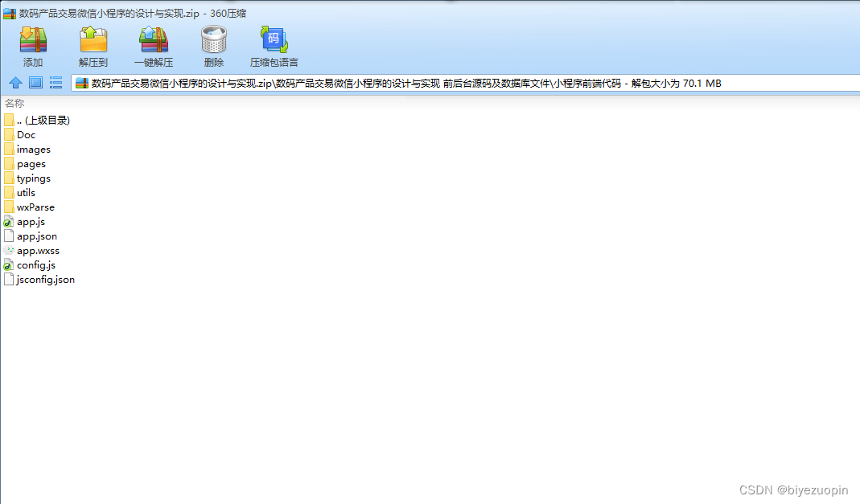Viewport: 860px width, 504px height.
Task: Select the utils folder icon
Action: [x=9, y=192]
